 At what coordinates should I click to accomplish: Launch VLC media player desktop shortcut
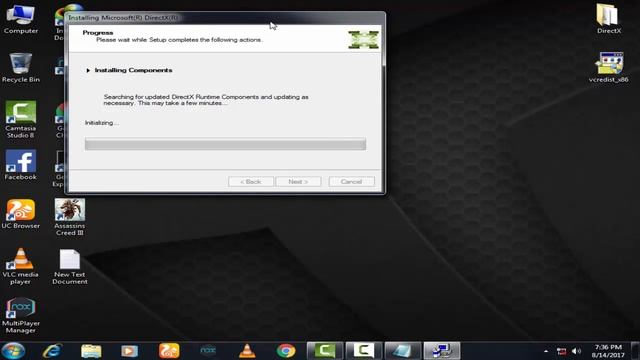tap(20, 266)
